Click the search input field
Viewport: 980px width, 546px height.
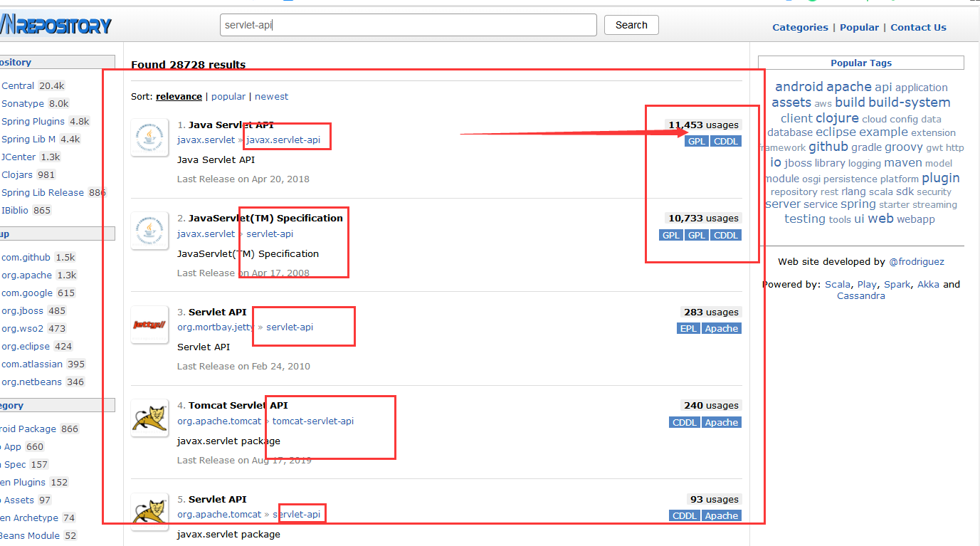pyautogui.click(x=408, y=25)
